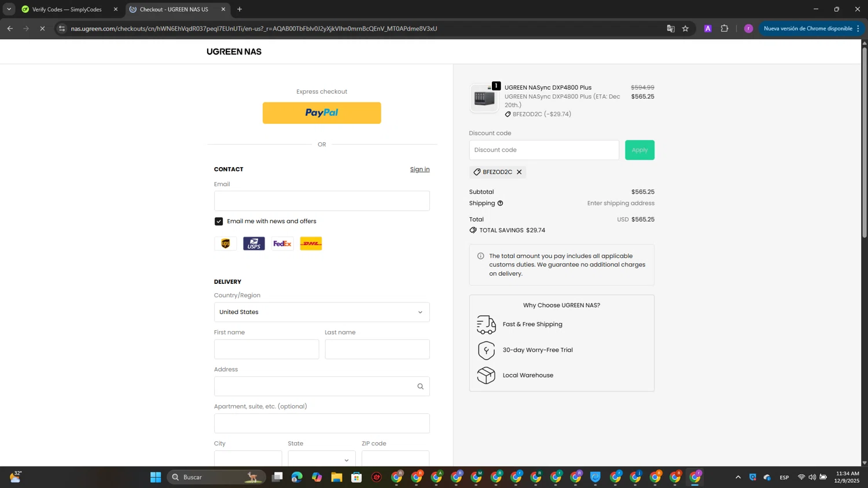Screen dimensions: 868x488
Task: Open File Explorer from the taskbar
Action: click(337, 477)
